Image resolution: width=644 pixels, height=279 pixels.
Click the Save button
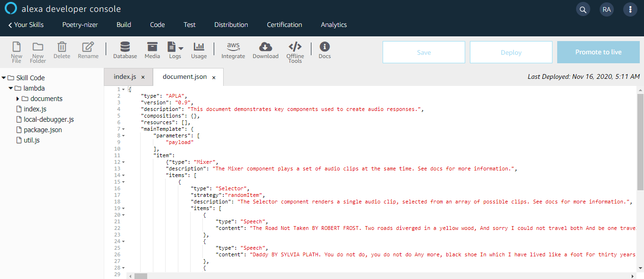pos(424,52)
